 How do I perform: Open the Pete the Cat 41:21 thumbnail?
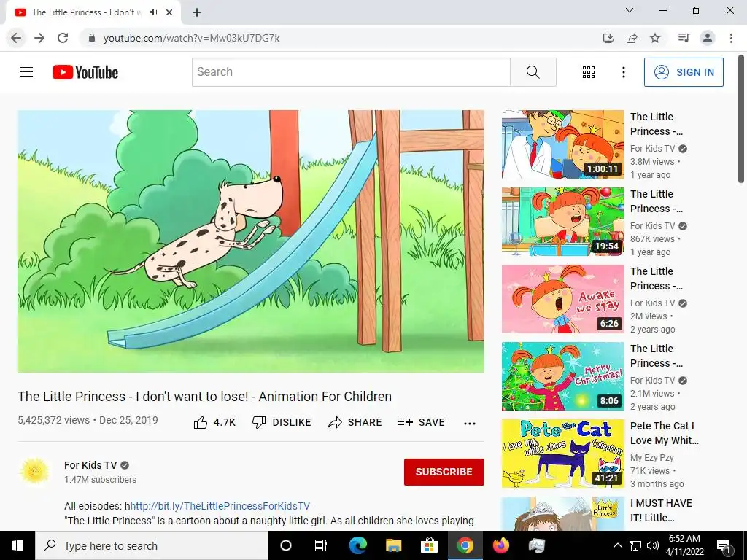click(562, 454)
